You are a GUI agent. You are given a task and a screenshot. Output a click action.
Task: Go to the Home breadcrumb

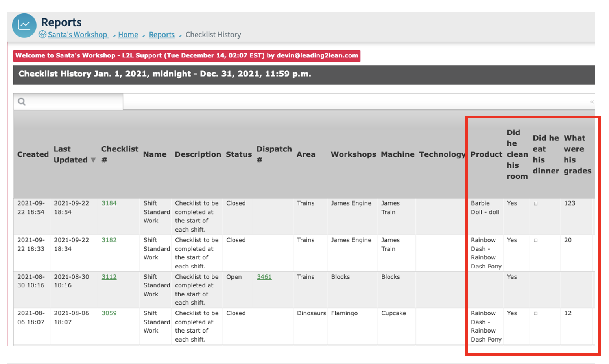[128, 35]
